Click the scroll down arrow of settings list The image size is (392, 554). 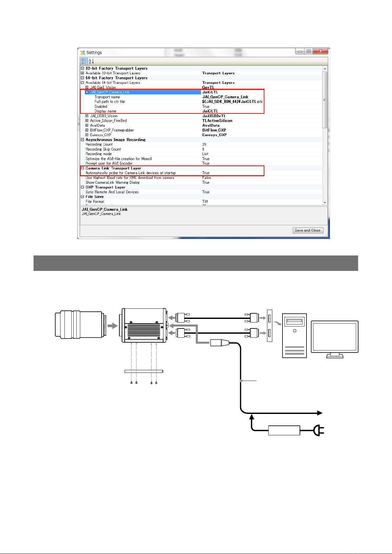tap(325, 203)
